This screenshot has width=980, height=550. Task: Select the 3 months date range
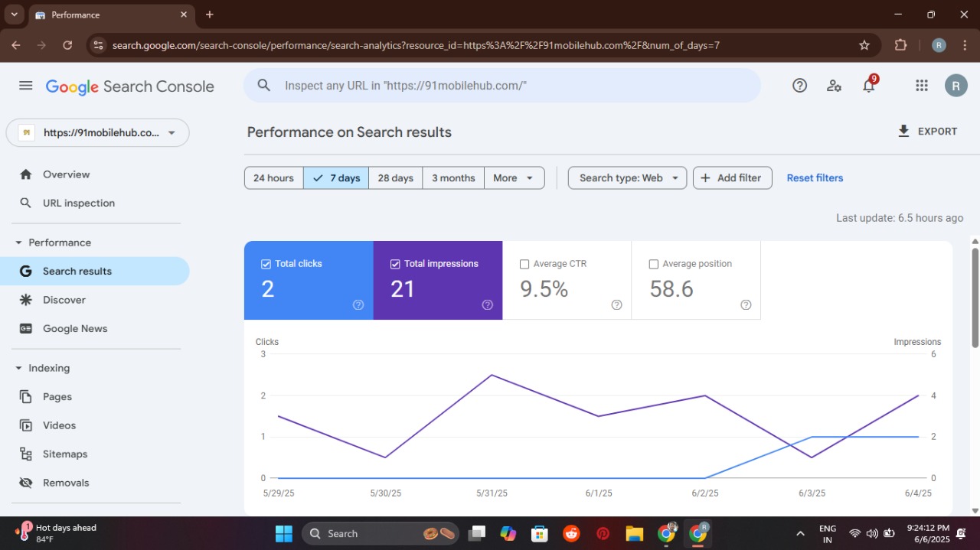click(x=453, y=178)
